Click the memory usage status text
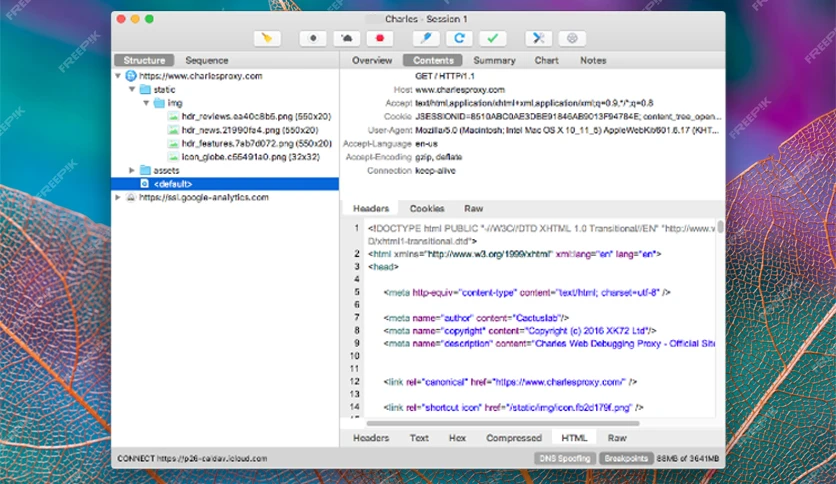This screenshot has width=836, height=484. (x=688, y=458)
